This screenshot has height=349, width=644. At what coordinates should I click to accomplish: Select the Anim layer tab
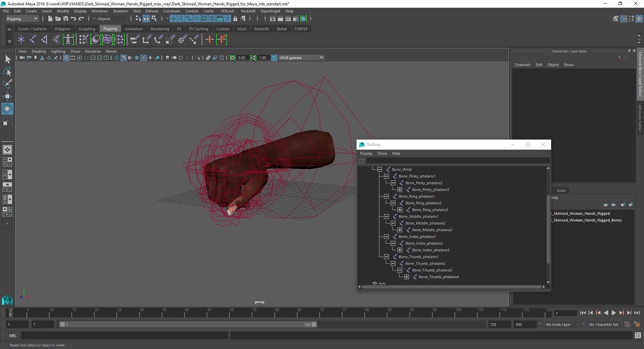[561, 191]
